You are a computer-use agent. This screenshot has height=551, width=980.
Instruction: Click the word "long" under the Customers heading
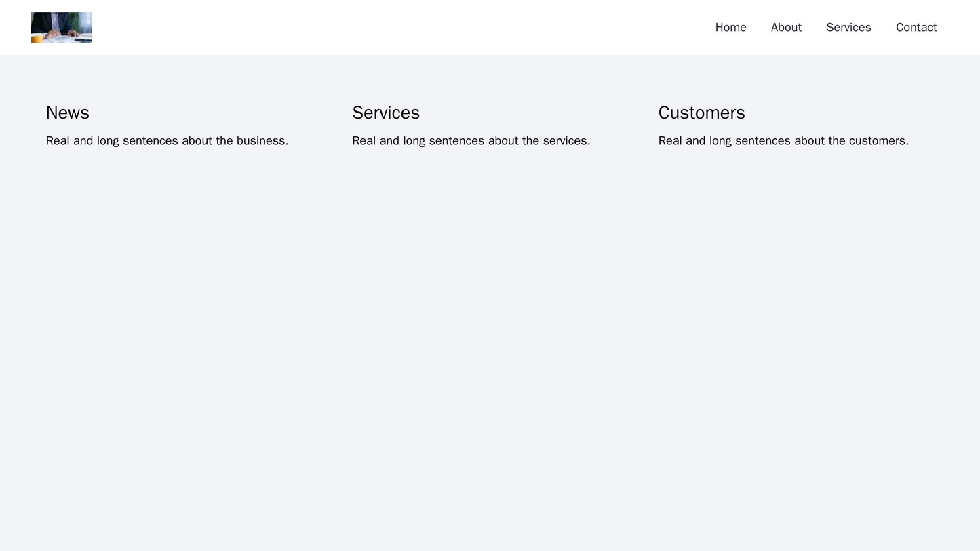(722, 141)
